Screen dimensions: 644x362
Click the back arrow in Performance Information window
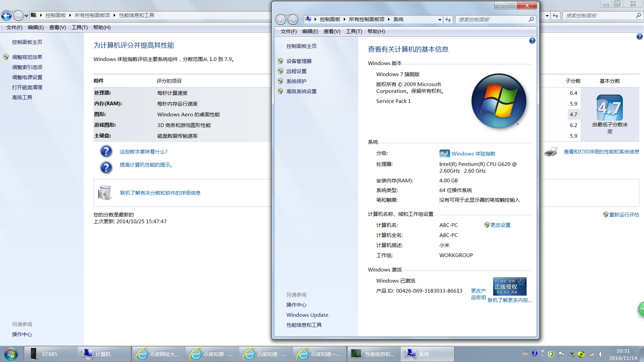coord(6,15)
